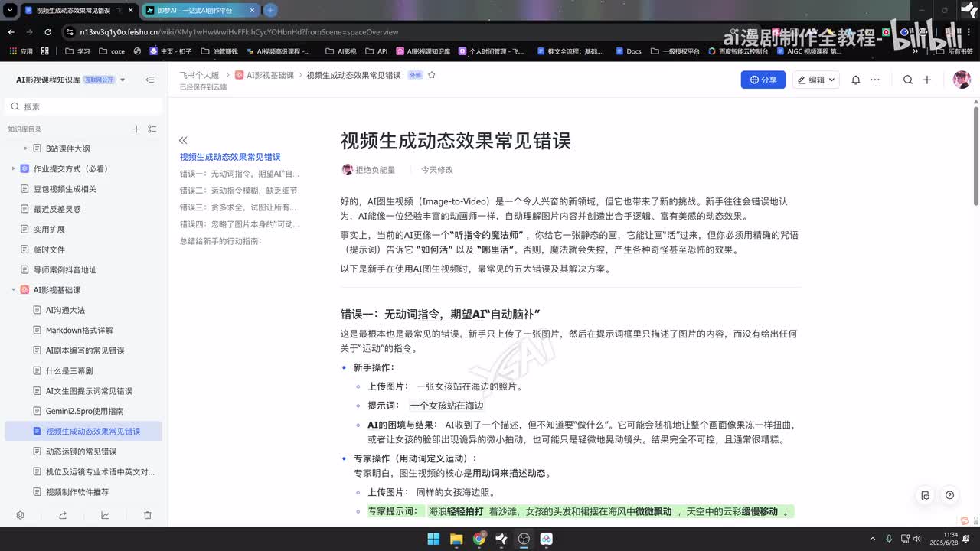This screenshot has width=980, height=551.
Task: Jump to outline item 错误一
Action: coord(240,174)
